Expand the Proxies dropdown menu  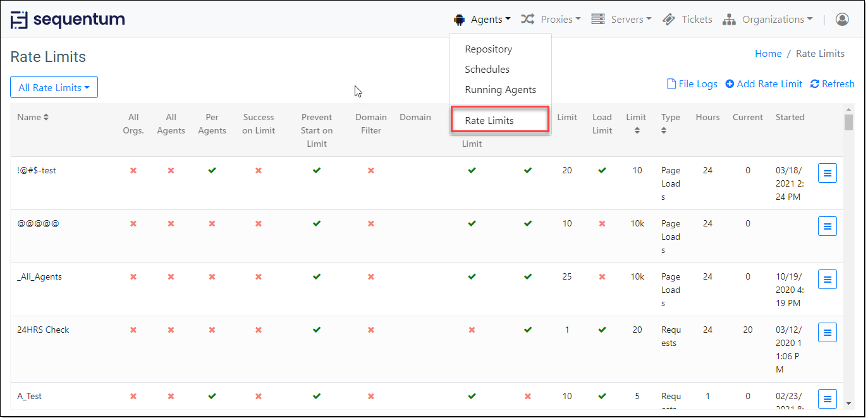(x=551, y=20)
